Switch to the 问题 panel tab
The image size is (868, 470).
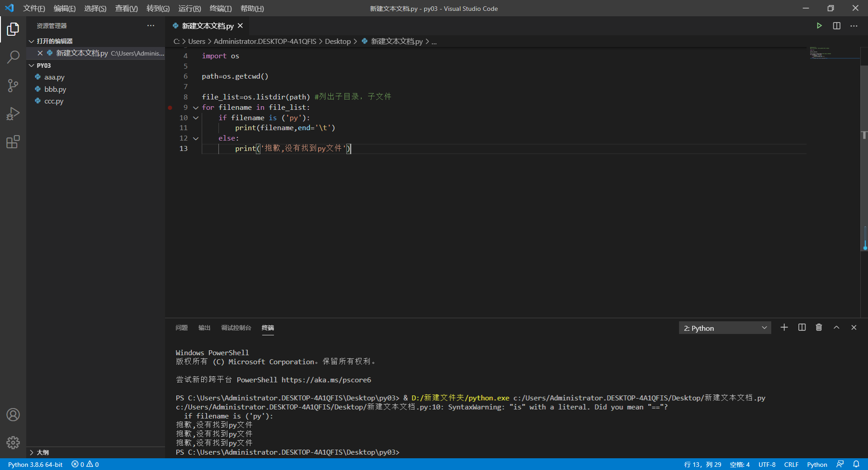(x=182, y=328)
